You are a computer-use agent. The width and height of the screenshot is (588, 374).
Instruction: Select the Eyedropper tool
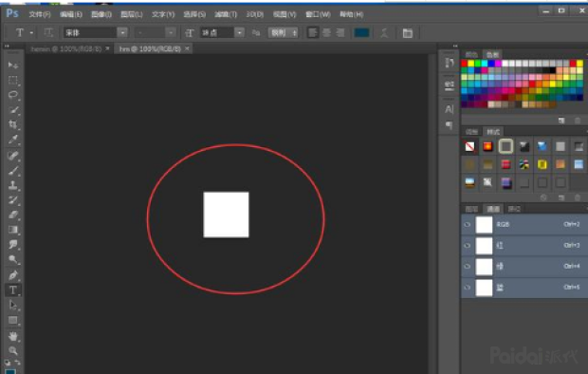(12, 140)
